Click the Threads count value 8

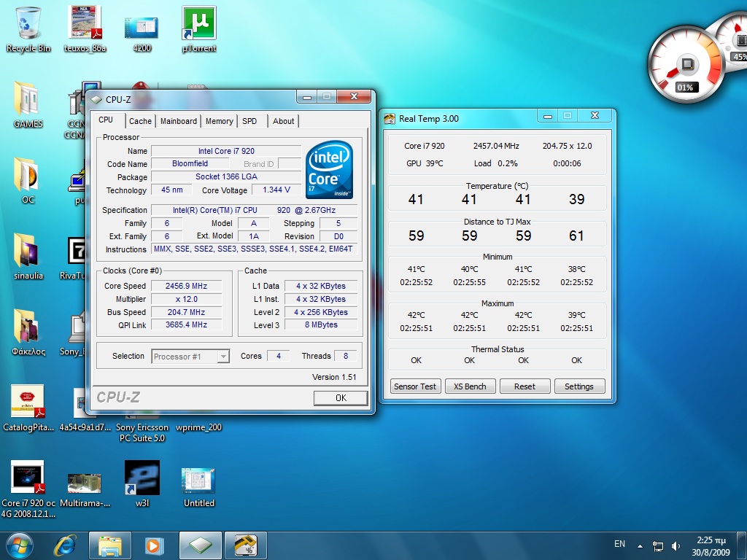pyautogui.click(x=346, y=356)
